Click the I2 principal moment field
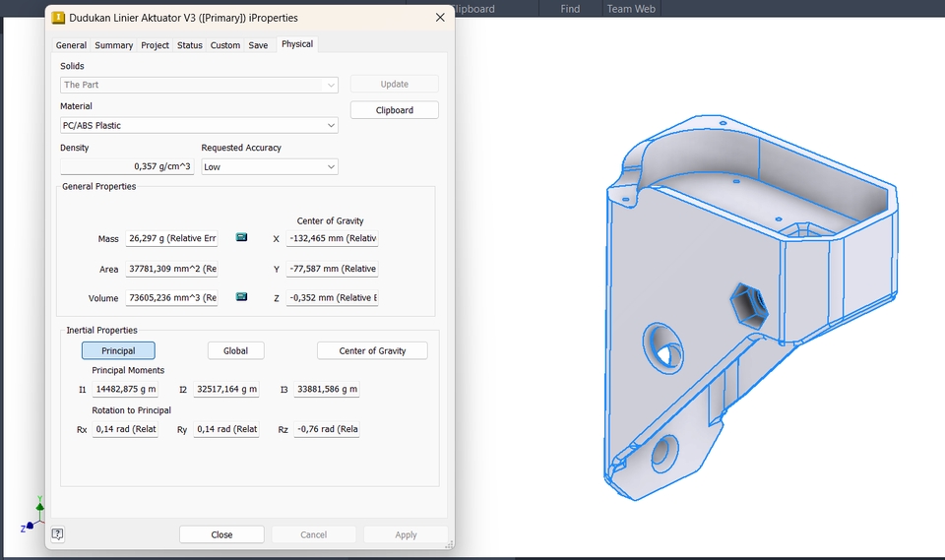Viewport: 945px width, 560px height. tap(226, 390)
